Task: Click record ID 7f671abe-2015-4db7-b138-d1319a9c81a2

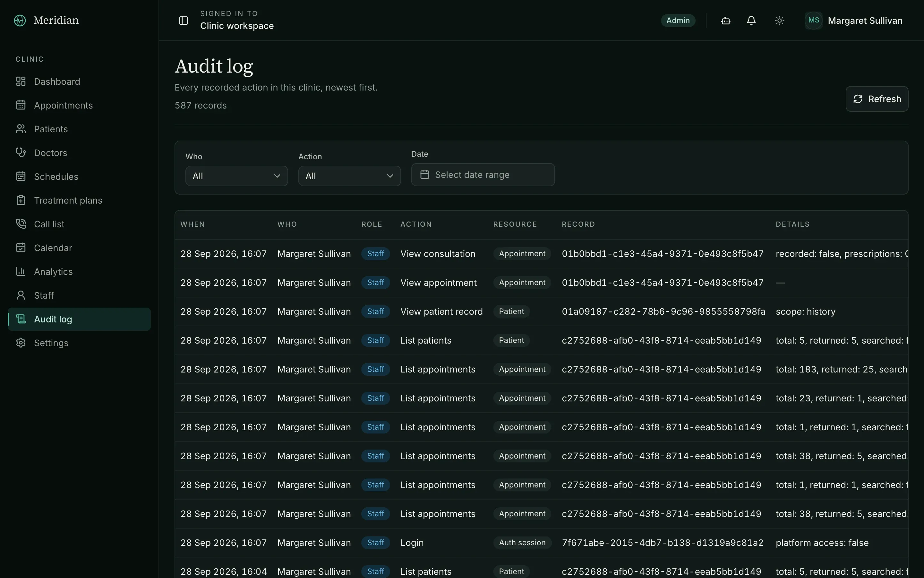Action: [663, 542]
